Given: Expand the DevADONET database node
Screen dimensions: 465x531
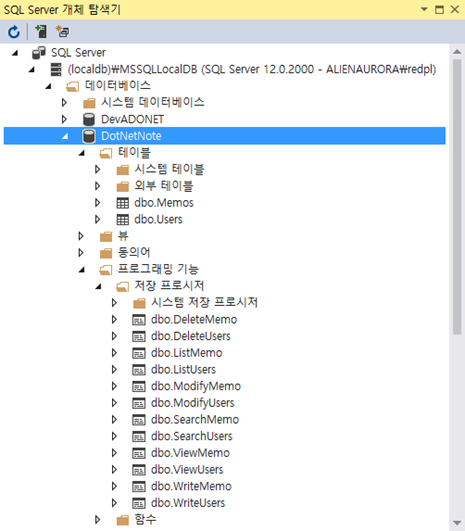Looking at the screenshot, I should [x=64, y=119].
